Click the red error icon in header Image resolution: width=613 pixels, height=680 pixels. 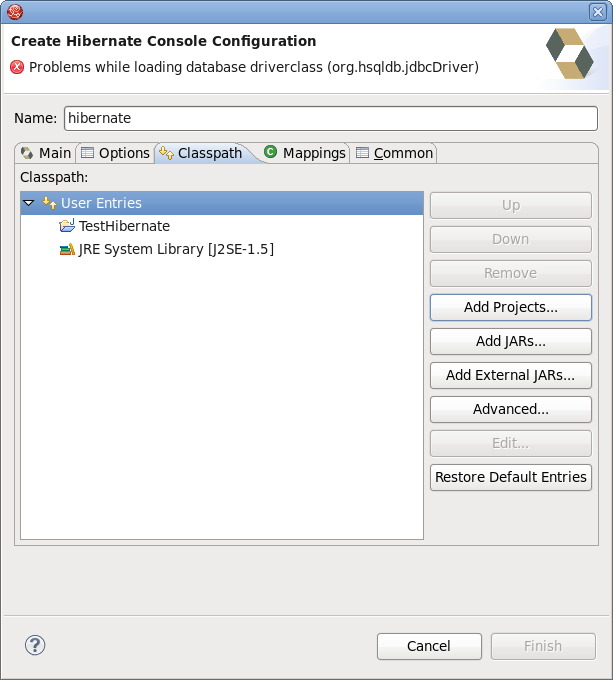click(x=17, y=67)
